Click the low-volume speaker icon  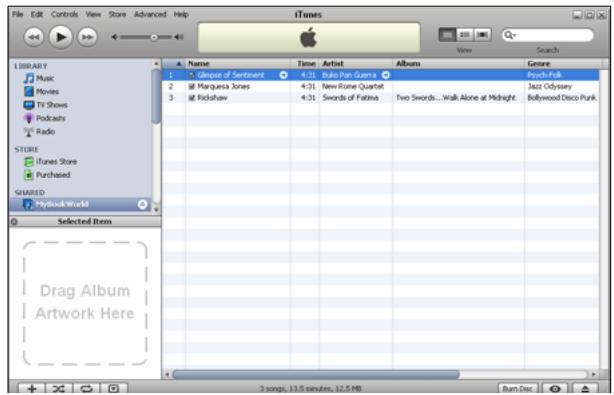(x=114, y=37)
